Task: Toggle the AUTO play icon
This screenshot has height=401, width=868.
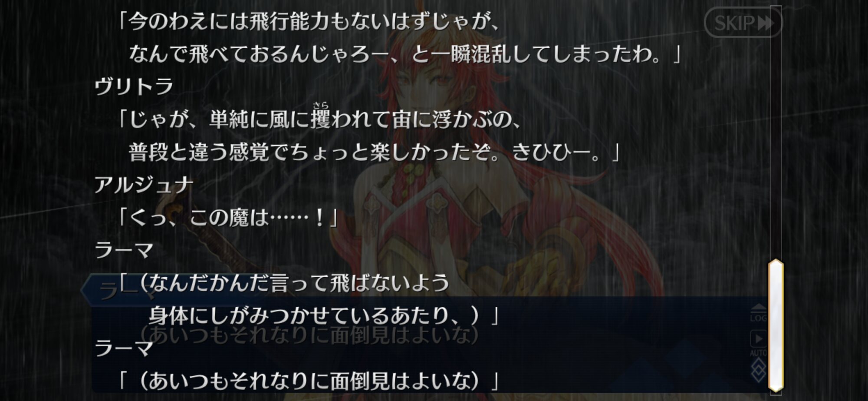Action: pos(759,343)
